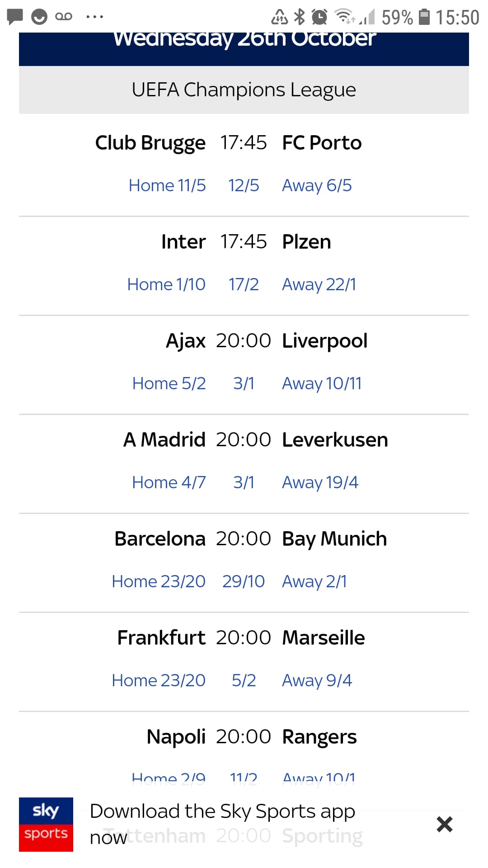Tap the Bluetooth status icon
The width and height of the screenshot is (488, 868).
tap(299, 17)
